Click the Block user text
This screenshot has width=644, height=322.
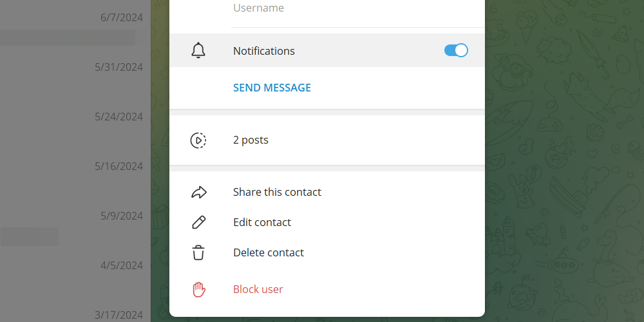point(258,289)
